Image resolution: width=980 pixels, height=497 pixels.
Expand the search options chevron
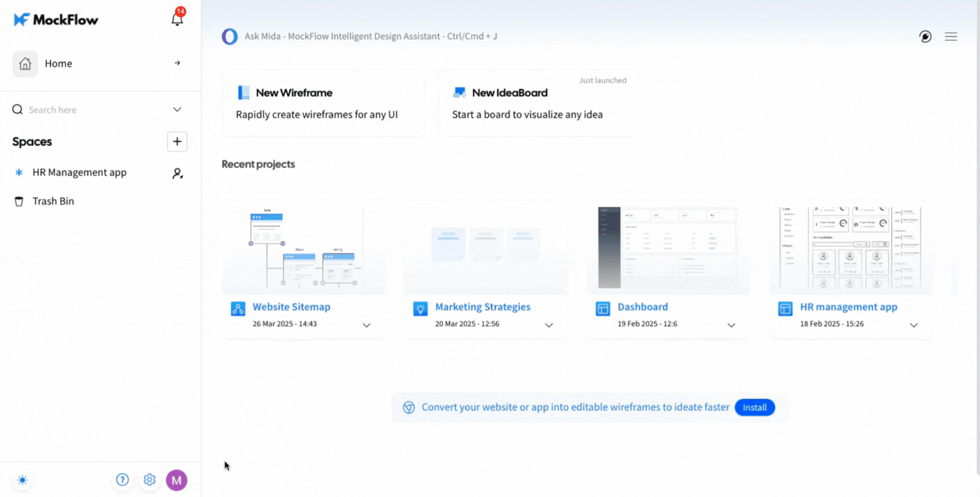(x=177, y=110)
